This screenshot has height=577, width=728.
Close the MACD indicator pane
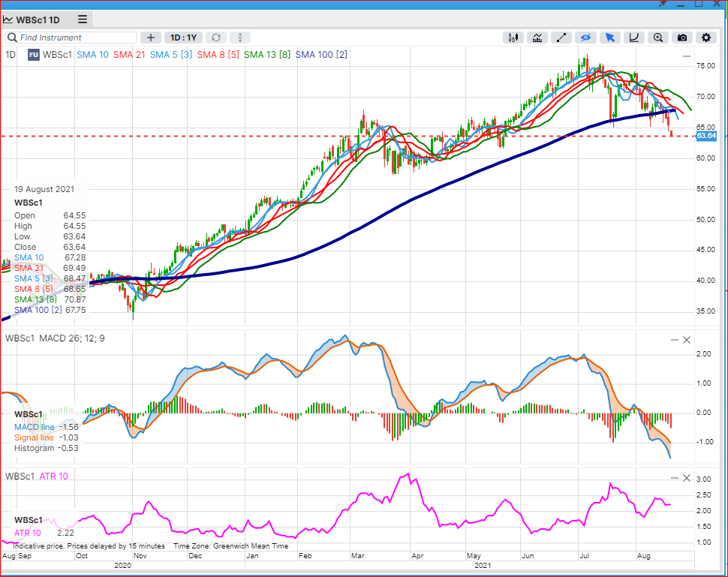click(x=687, y=340)
